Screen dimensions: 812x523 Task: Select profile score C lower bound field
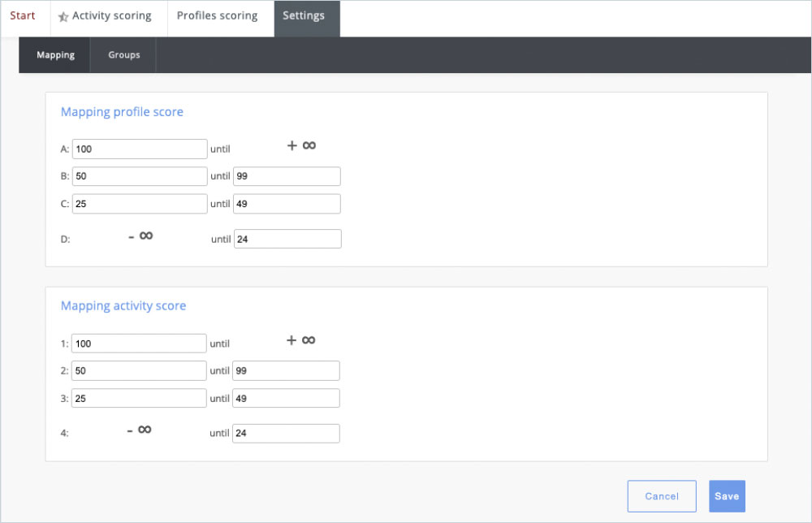click(140, 204)
